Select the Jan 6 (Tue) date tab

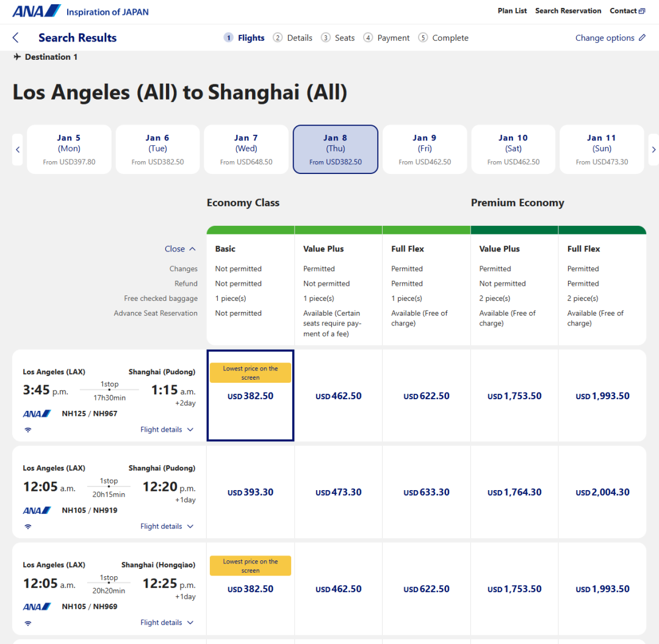click(157, 150)
